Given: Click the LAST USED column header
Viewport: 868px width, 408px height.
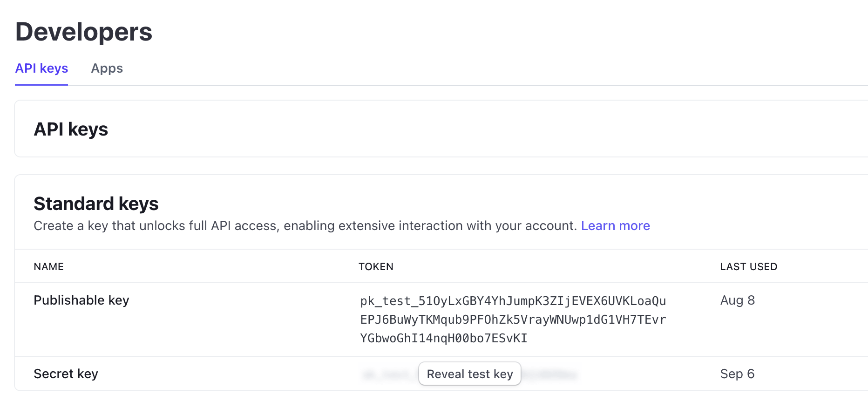Looking at the screenshot, I should pyautogui.click(x=748, y=267).
